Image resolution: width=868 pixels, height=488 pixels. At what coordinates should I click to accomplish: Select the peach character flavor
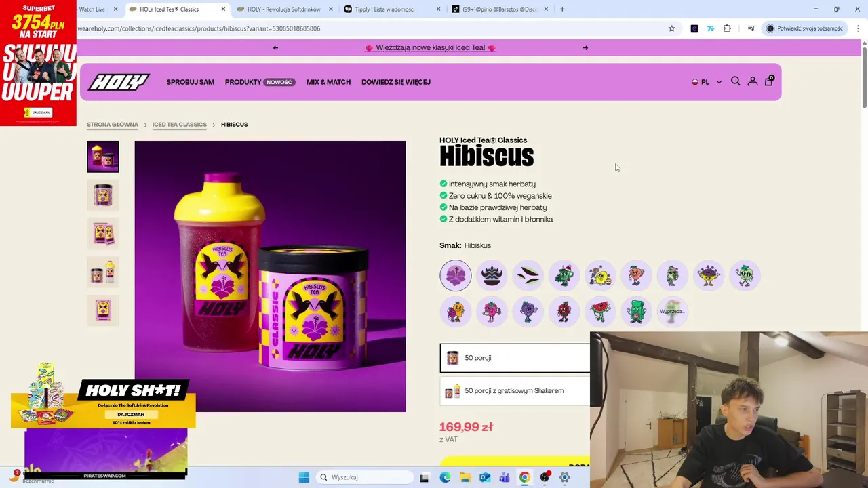636,275
